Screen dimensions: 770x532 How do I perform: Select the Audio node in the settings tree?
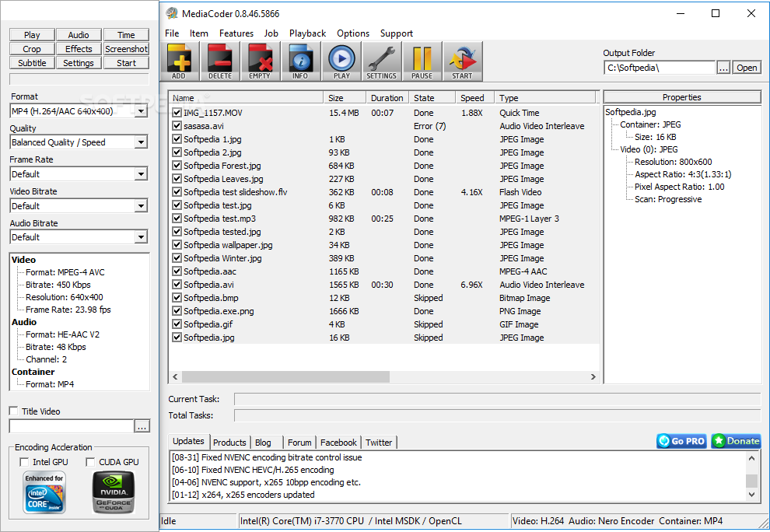[24, 322]
